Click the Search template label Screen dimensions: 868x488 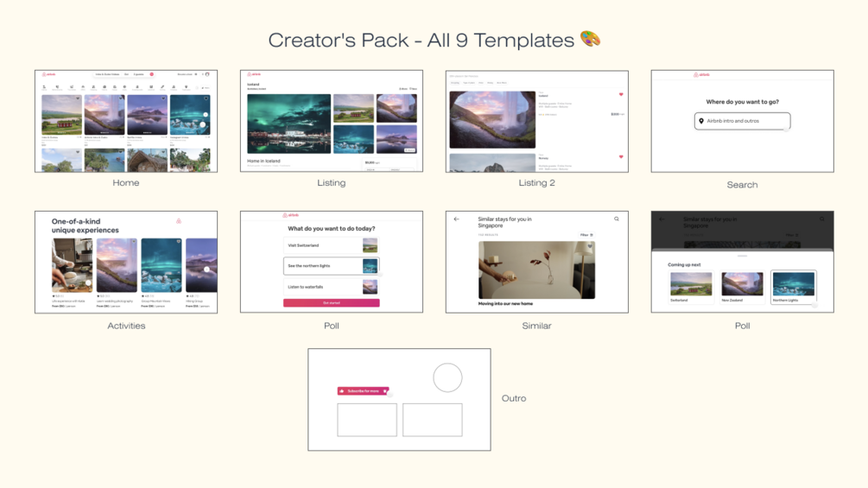tap(743, 185)
